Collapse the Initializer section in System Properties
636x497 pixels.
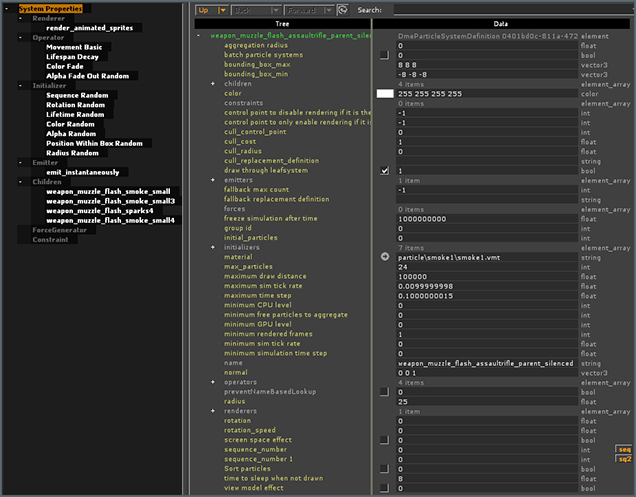click(21, 86)
